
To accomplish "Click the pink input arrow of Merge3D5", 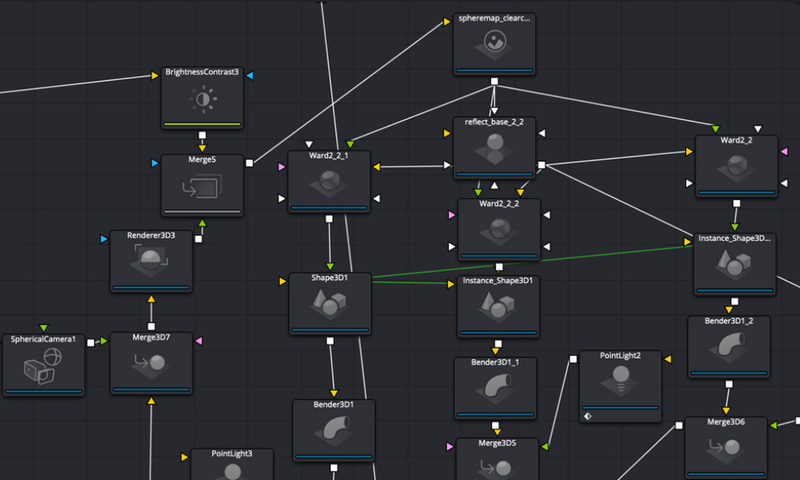I will [449, 446].
